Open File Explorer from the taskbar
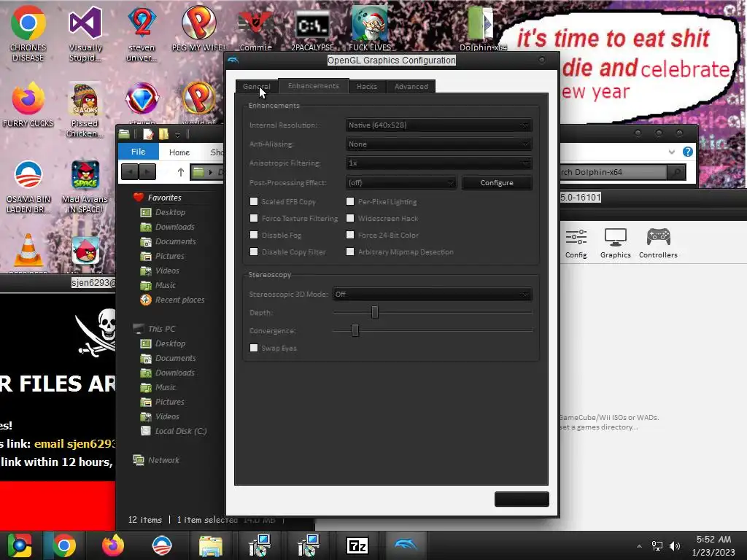Screen dimensions: 747x560 211,545
